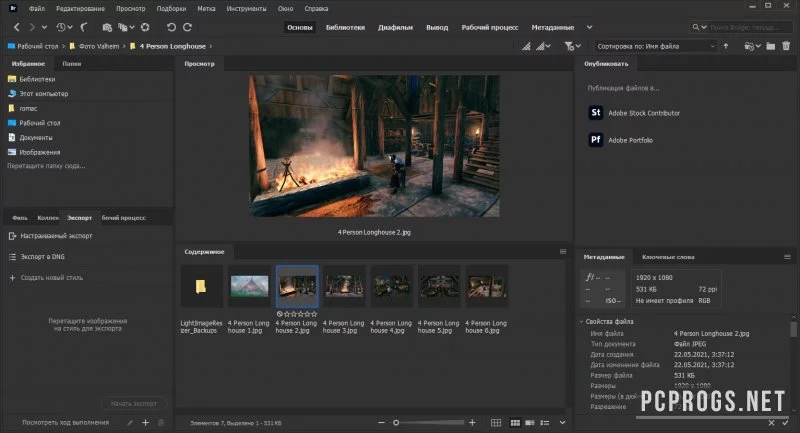Go forward with the right arrow
This screenshot has width=800, height=433.
tap(32, 27)
